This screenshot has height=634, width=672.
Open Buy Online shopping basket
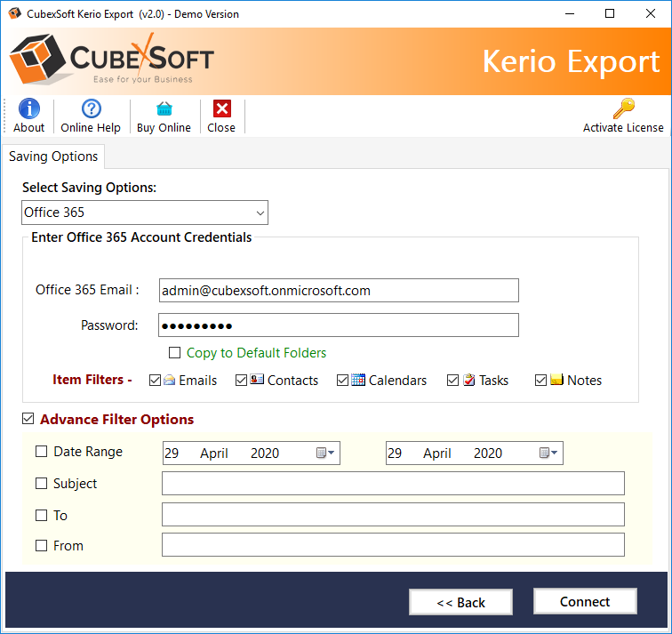[x=164, y=109]
